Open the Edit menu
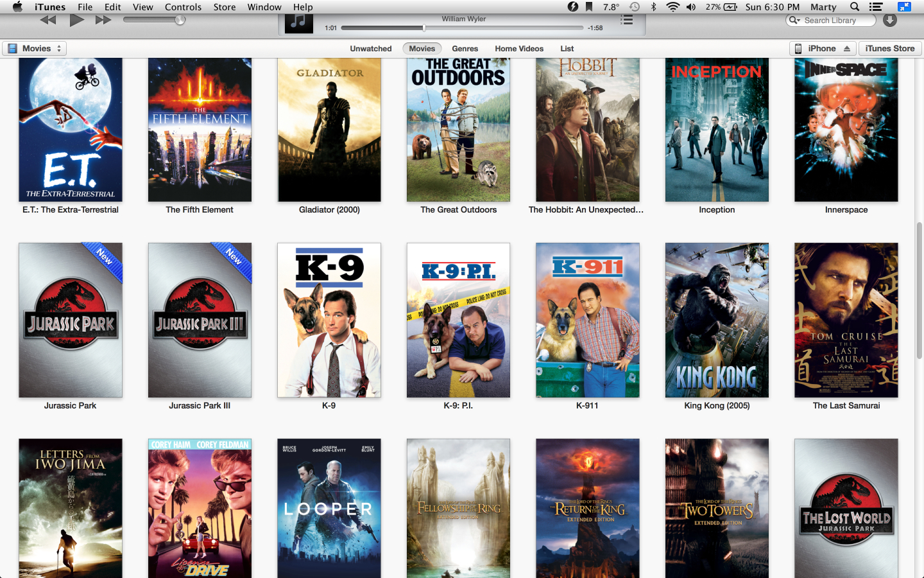Image resolution: width=924 pixels, height=578 pixels. pyautogui.click(x=113, y=7)
